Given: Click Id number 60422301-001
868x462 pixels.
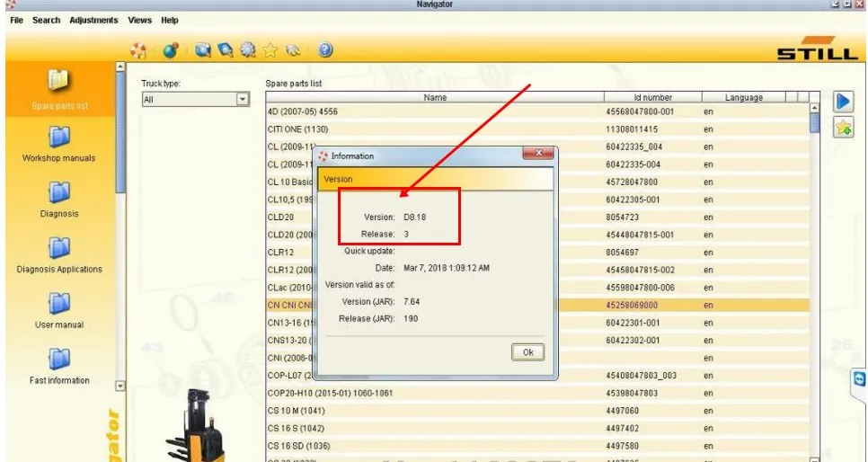Looking at the screenshot, I should [x=633, y=323].
